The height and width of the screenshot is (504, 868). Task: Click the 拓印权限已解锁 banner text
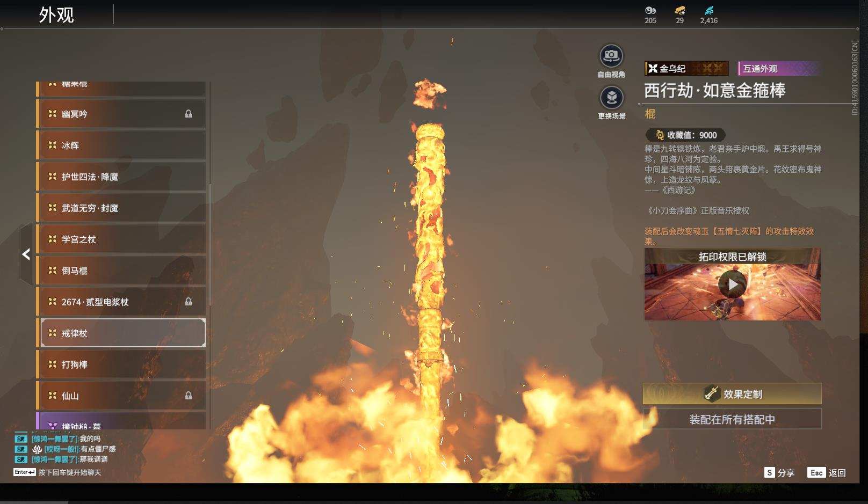[x=733, y=257]
